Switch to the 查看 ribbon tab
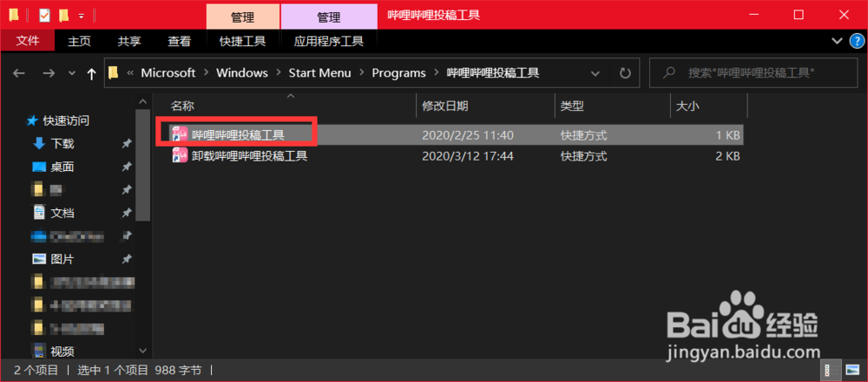 [x=180, y=41]
